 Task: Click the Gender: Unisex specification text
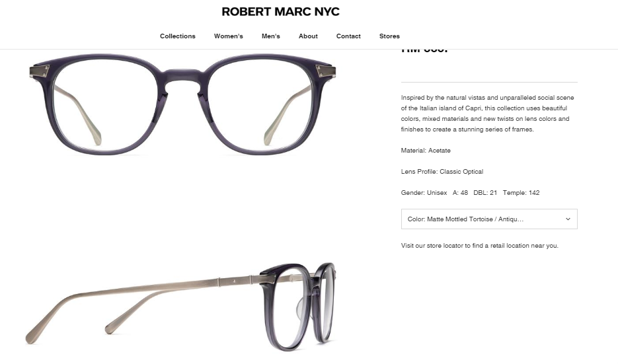point(424,193)
